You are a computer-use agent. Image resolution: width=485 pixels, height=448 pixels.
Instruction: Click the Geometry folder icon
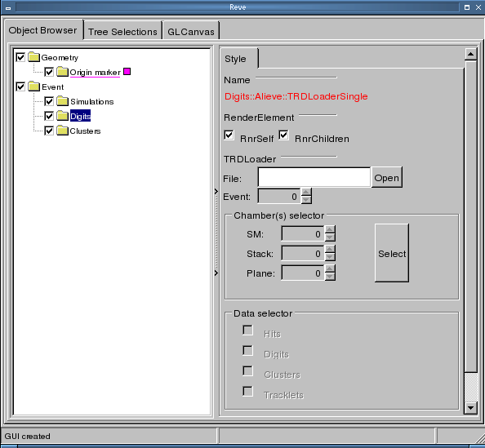33,57
